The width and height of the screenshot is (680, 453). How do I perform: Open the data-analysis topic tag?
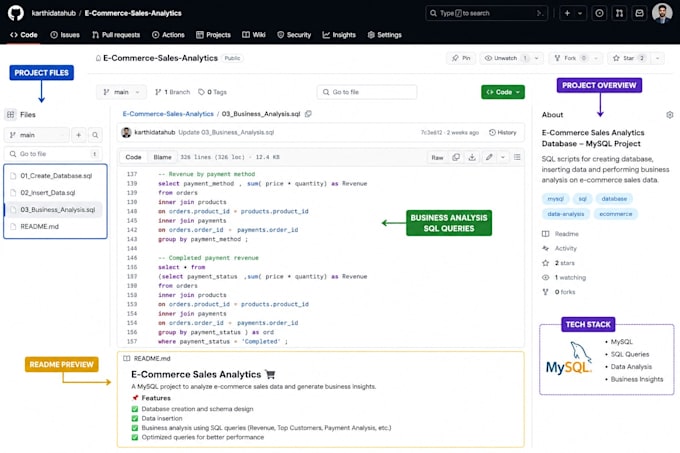click(566, 214)
